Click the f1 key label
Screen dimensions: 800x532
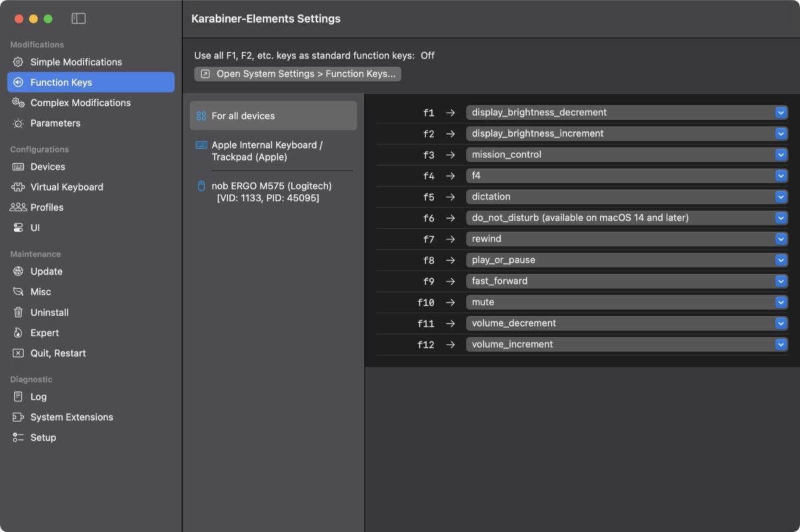pyautogui.click(x=429, y=113)
